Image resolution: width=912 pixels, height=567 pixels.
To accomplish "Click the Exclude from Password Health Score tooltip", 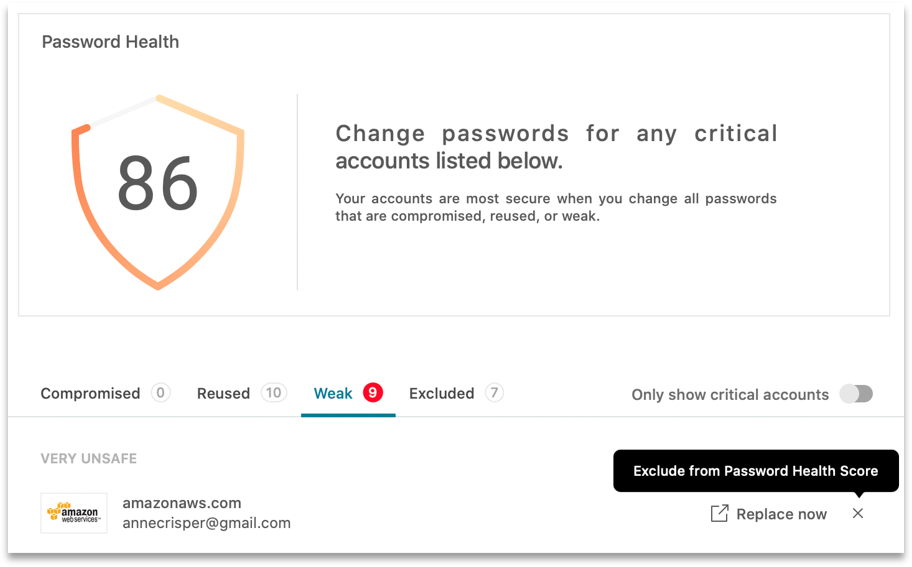I will tap(756, 470).
